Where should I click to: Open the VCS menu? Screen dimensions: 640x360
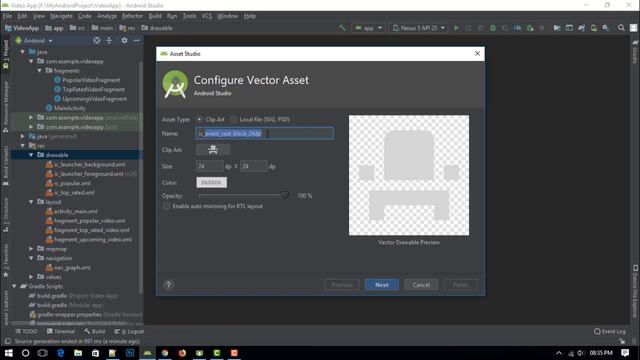(207, 16)
